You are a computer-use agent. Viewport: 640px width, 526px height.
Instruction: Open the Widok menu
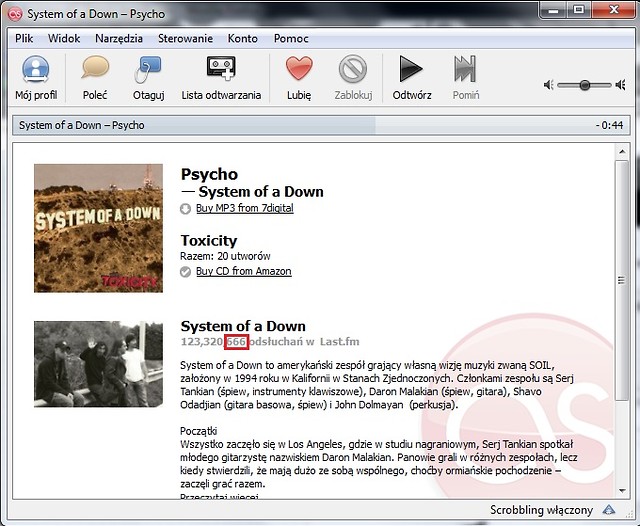(64, 39)
